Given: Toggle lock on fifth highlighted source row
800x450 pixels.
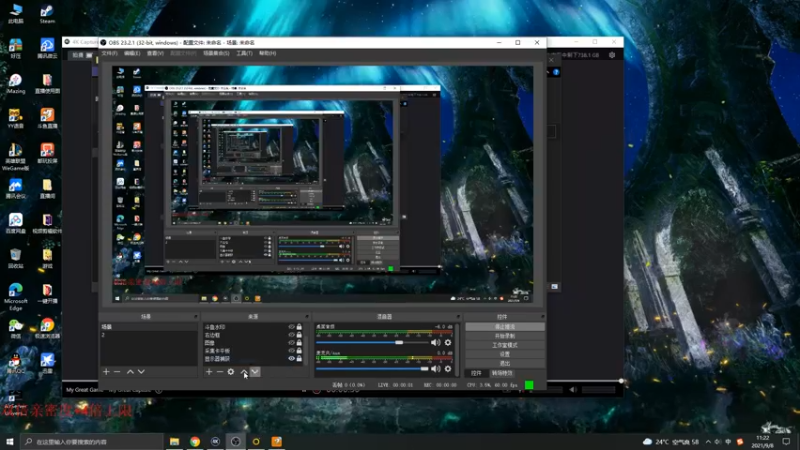Looking at the screenshot, I should pyautogui.click(x=299, y=359).
